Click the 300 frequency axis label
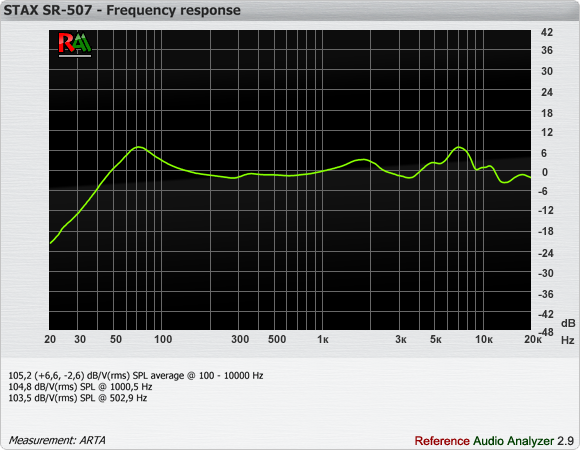580x450 pixels. (240, 339)
